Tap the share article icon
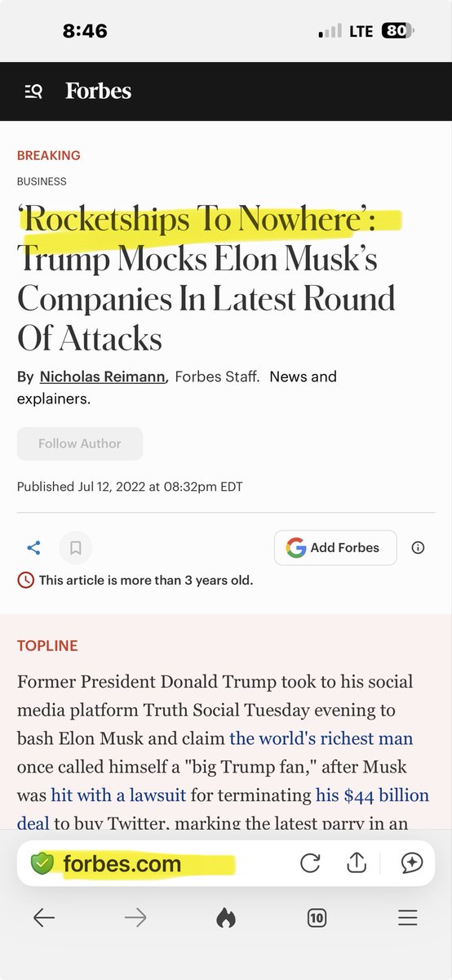Viewport: 452px width, 980px height. (34, 548)
